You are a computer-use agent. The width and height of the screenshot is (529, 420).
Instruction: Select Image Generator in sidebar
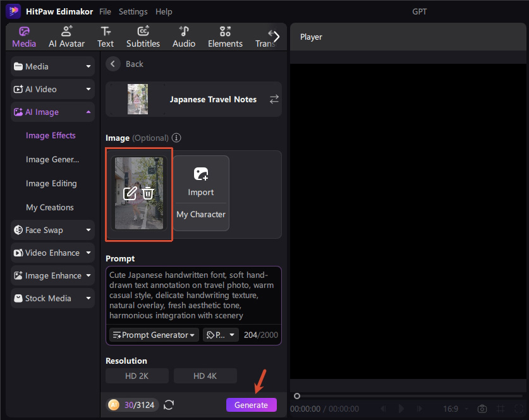52,159
